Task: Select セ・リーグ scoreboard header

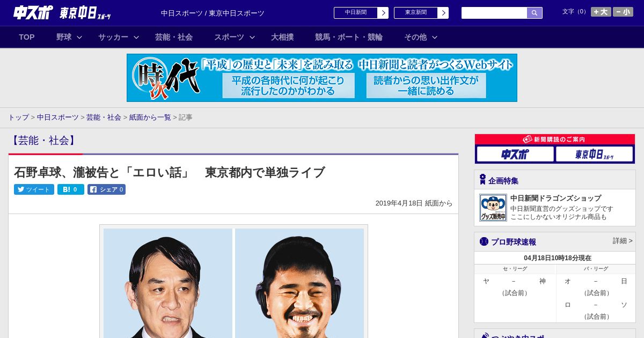Action: pyautogui.click(x=515, y=269)
